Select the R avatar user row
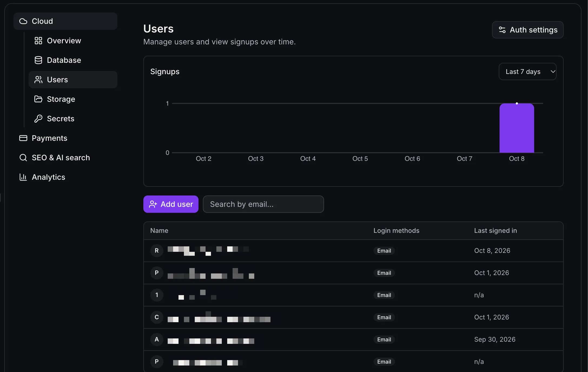588x372 pixels. tap(354, 251)
